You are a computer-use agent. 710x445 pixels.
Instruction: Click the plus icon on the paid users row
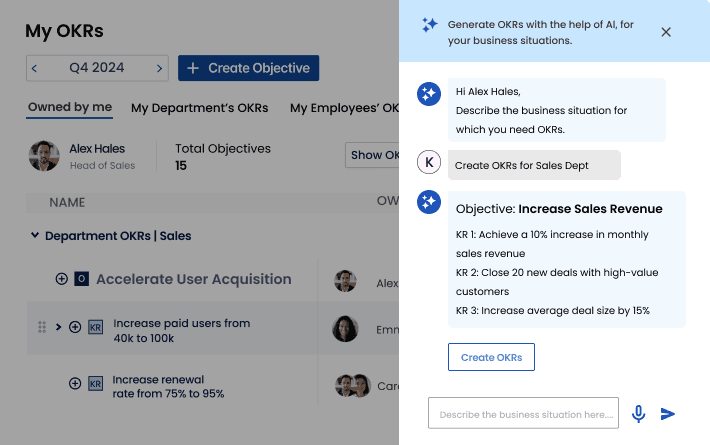75,327
